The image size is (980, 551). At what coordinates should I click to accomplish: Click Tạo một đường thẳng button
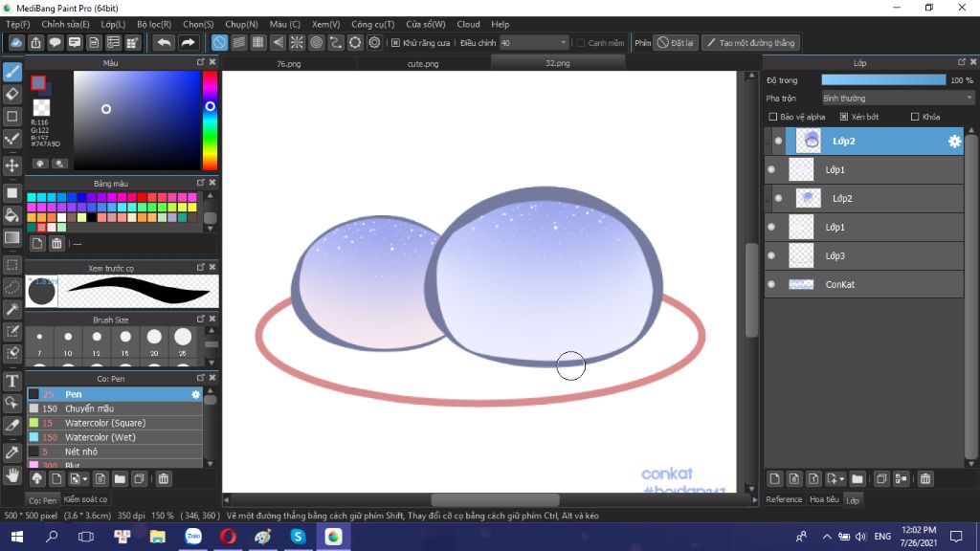coord(751,43)
